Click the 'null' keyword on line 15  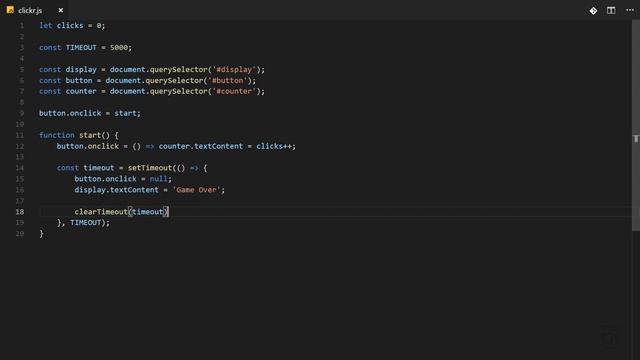[x=159, y=179]
